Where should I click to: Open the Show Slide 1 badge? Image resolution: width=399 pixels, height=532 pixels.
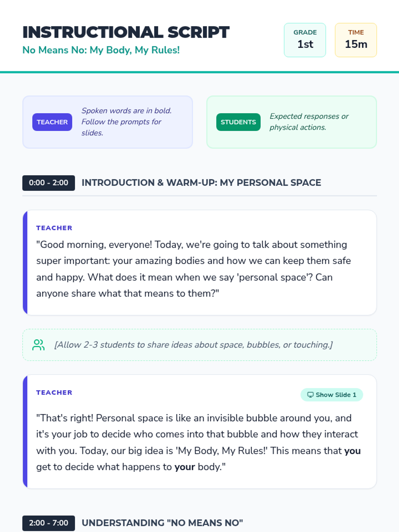[x=332, y=395]
